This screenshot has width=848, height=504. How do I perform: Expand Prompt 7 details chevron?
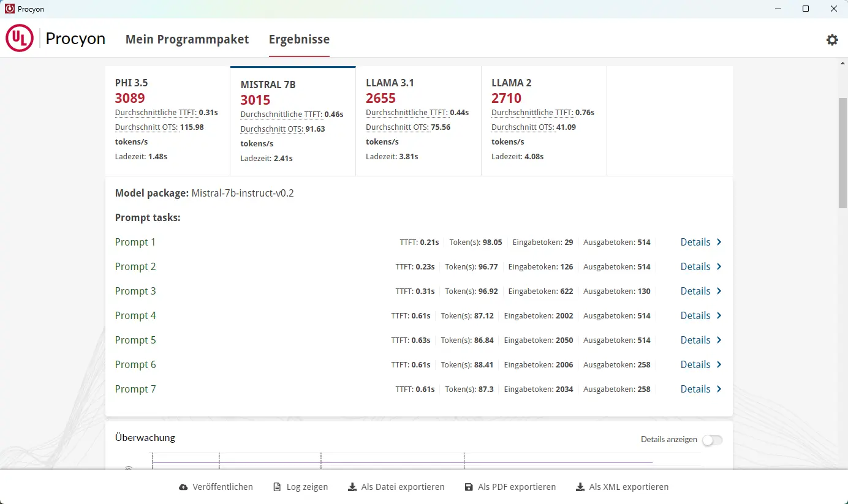click(719, 389)
